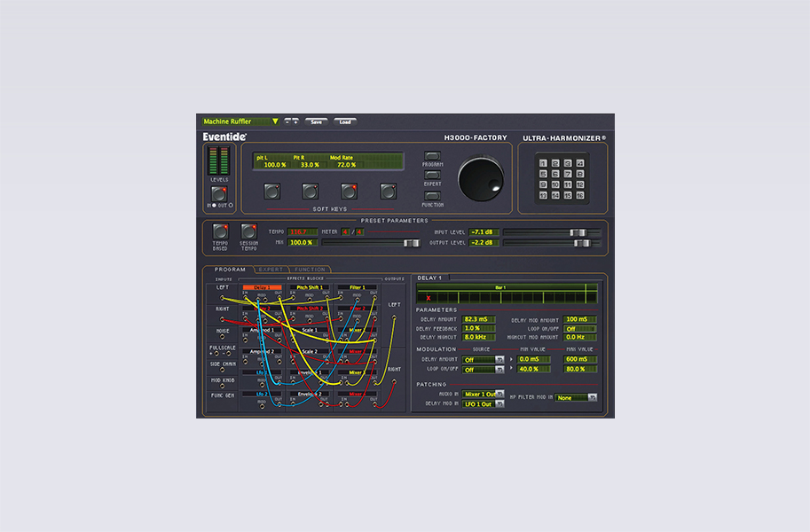The height and width of the screenshot is (532, 810).
Task: Select the Delay 1 effects block
Action: click(x=262, y=287)
